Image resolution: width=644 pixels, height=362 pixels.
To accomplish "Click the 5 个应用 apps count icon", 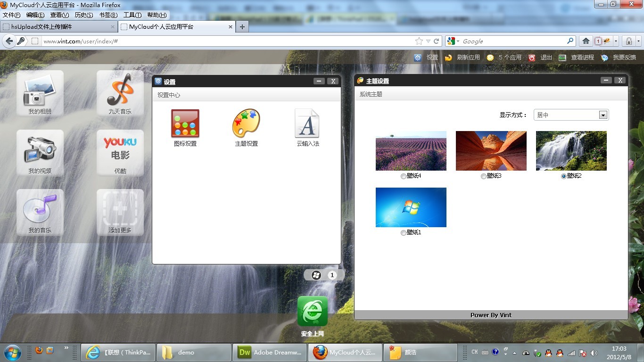I will [x=490, y=58].
